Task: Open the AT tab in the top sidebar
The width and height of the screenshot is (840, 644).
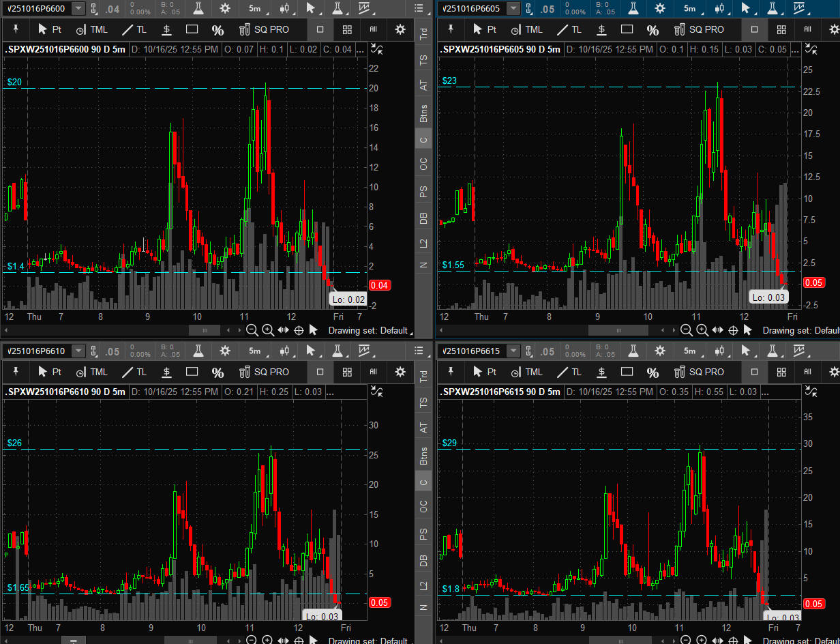Action: pos(424,85)
